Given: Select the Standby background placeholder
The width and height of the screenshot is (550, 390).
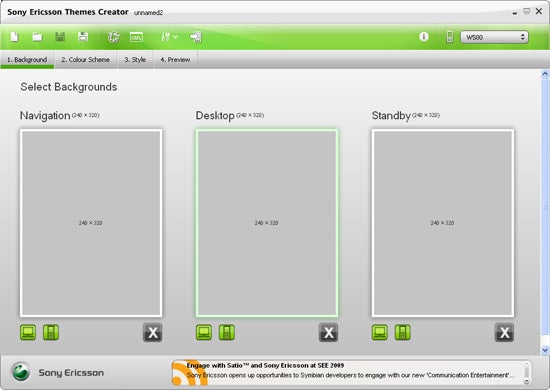Looking at the screenshot, I should [x=443, y=223].
